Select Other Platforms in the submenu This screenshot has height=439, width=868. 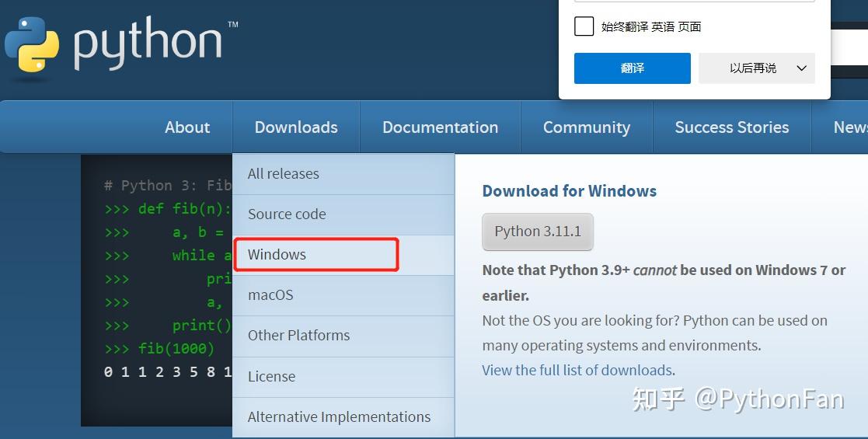(298, 336)
